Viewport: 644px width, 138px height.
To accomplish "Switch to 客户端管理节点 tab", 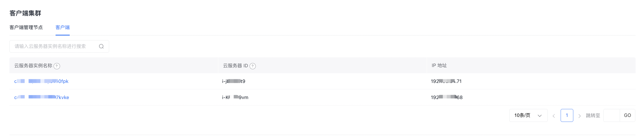I will tap(26, 27).
